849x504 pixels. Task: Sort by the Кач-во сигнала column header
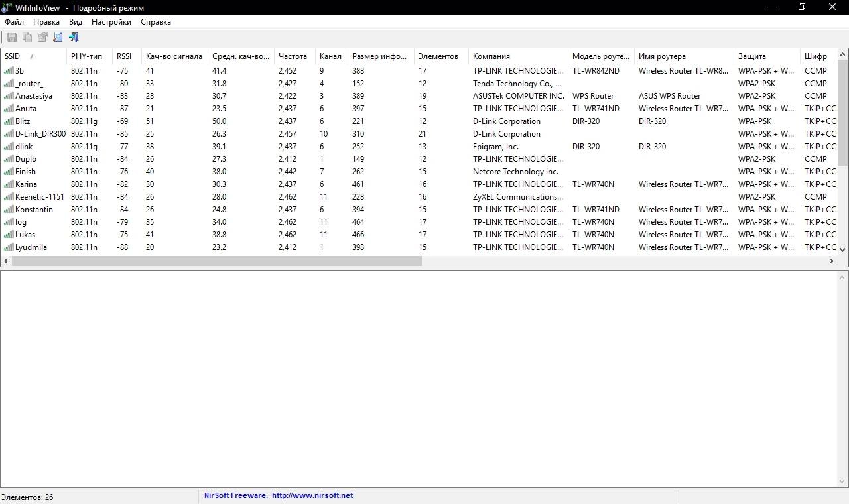click(x=174, y=56)
